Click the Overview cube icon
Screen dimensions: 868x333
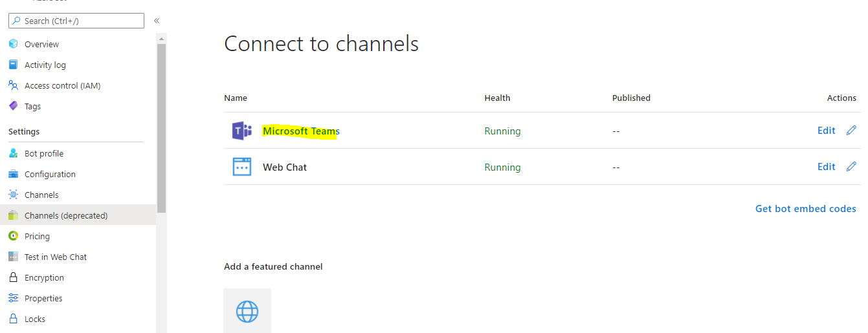[x=13, y=44]
